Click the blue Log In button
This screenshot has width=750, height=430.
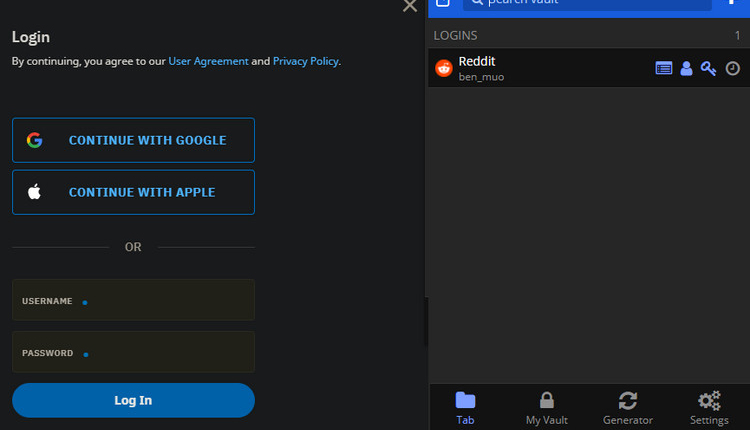click(x=133, y=400)
